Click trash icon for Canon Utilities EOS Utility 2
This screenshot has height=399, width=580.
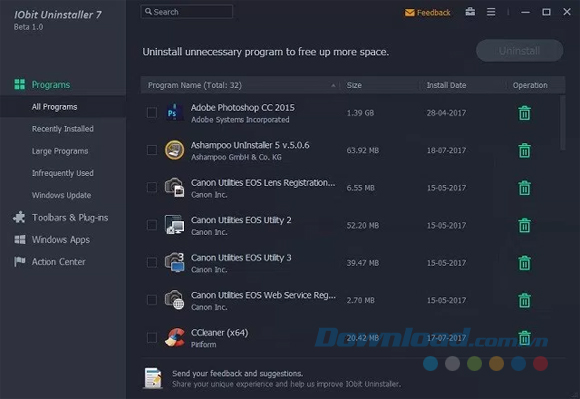pos(524,225)
